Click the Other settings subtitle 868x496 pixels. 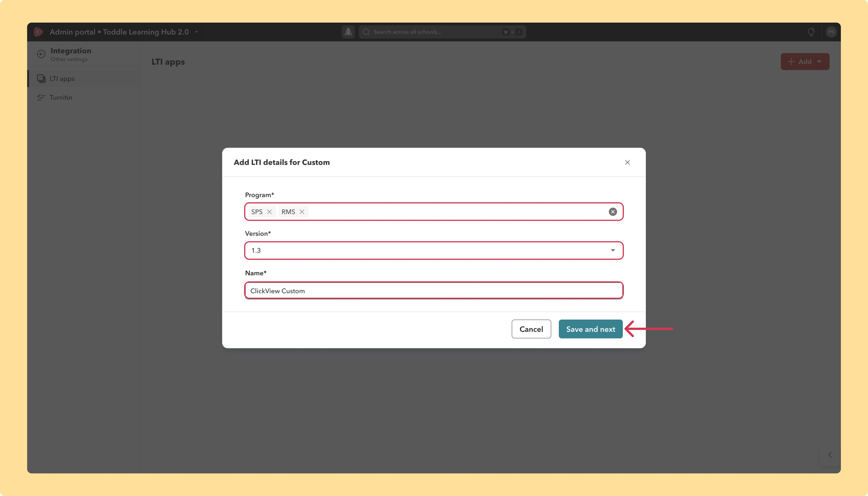69,59
